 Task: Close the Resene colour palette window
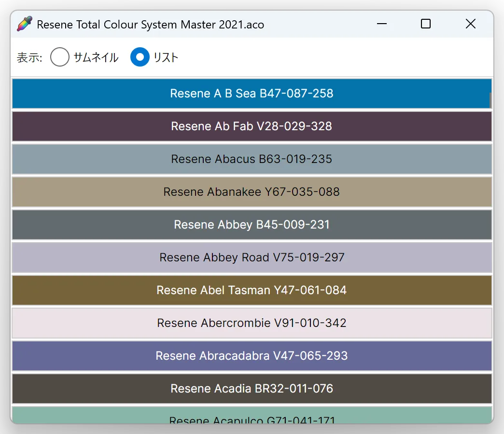click(470, 24)
